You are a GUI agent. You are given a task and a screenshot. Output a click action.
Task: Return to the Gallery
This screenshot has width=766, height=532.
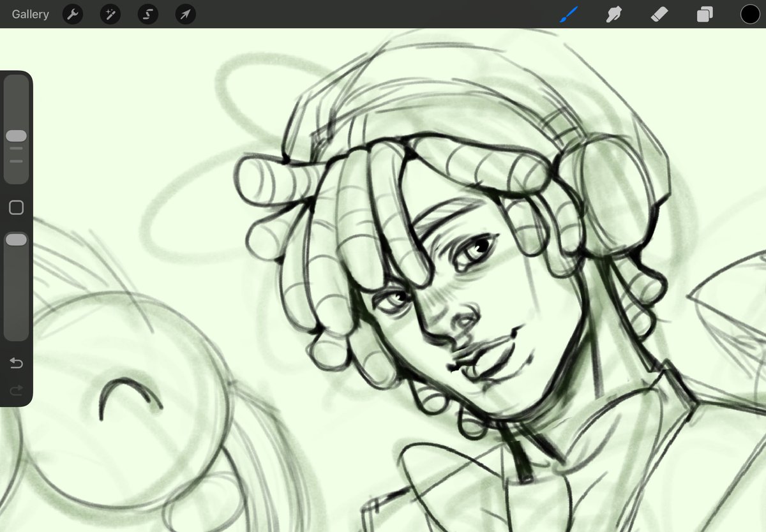[x=30, y=13]
